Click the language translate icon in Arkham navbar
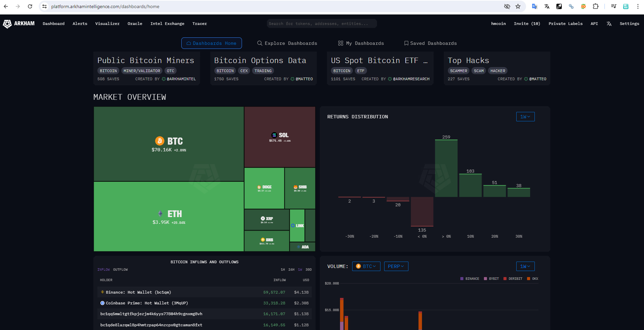644x330 pixels. tap(609, 24)
